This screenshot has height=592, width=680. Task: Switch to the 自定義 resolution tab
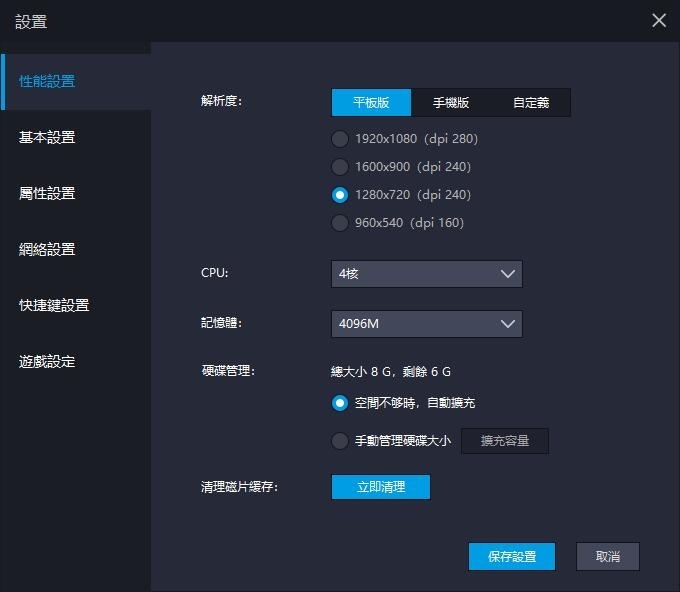click(531, 103)
